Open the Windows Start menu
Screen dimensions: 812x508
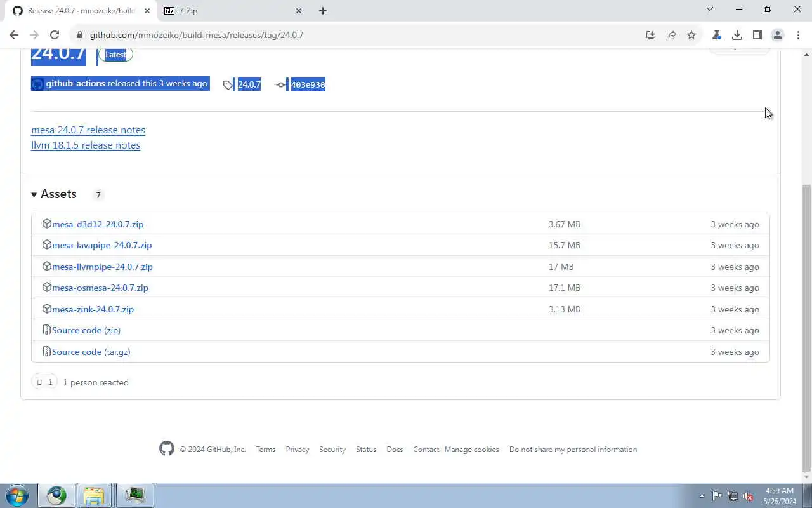17,495
